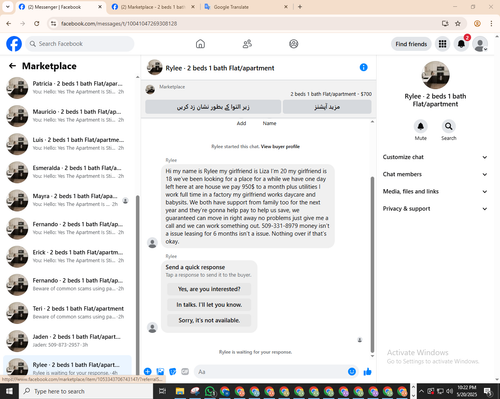Click the View buyer profile link

[280, 146]
